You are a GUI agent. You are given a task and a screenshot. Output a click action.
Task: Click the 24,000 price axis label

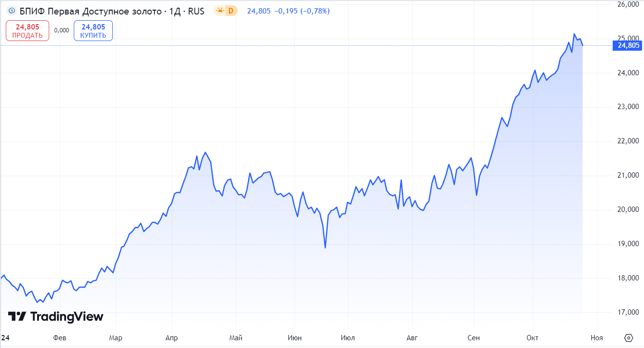pyautogui.click(x=627, y=73)
